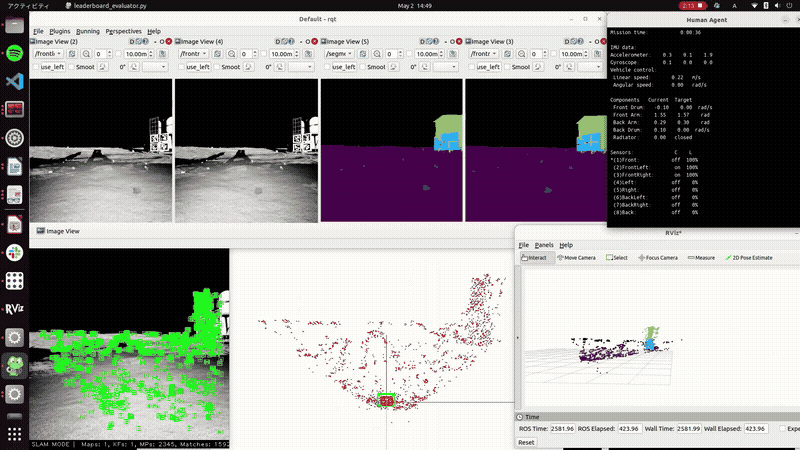The width and height of the screenshot is (800, 450).
Task: Toggle dynamic range checkbox in Image View (3)
Action: pyautogui.click(x=554, y=54)
